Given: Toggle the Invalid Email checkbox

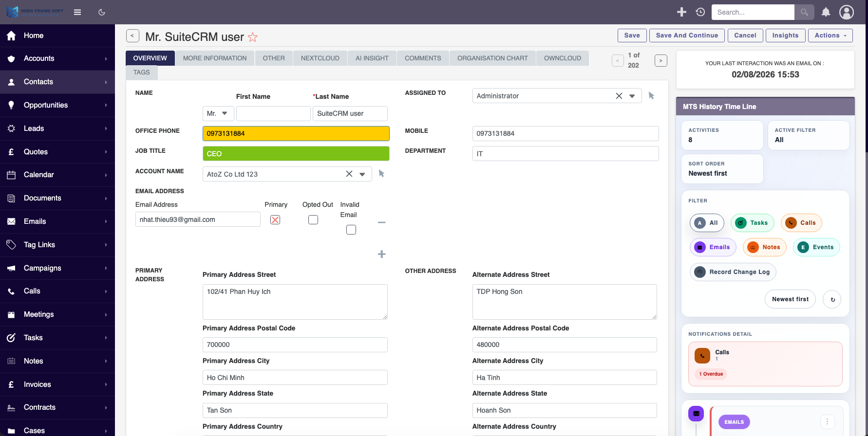Looking at the screenshot, I should click(x=351, y=230).
